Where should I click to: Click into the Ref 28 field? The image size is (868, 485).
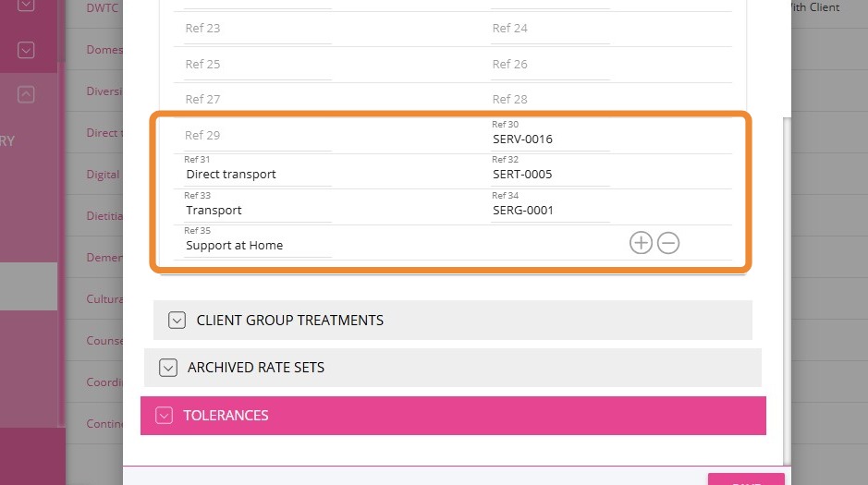pyautogui.click(x=549, y=100)
